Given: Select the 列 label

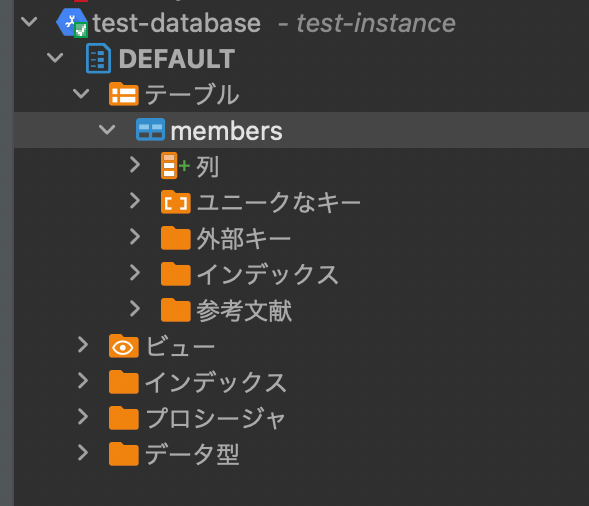Looking at the screenshot, I should pos(208,166).
